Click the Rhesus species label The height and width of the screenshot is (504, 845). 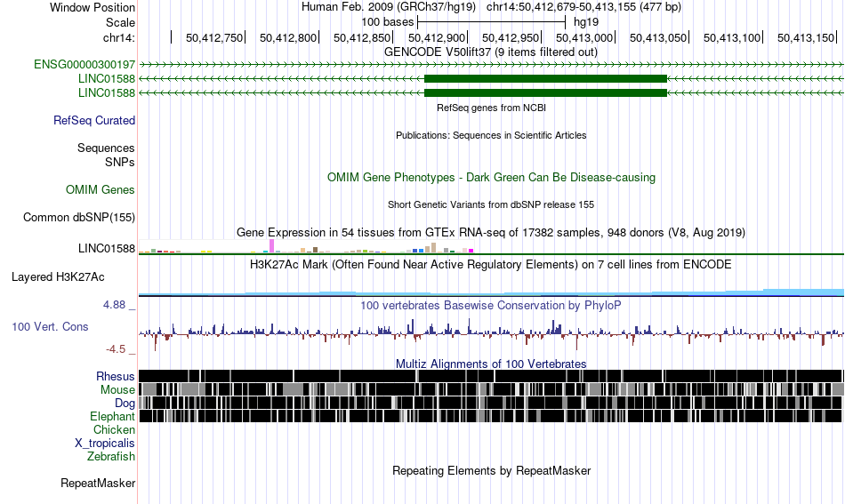coord(116,376)
